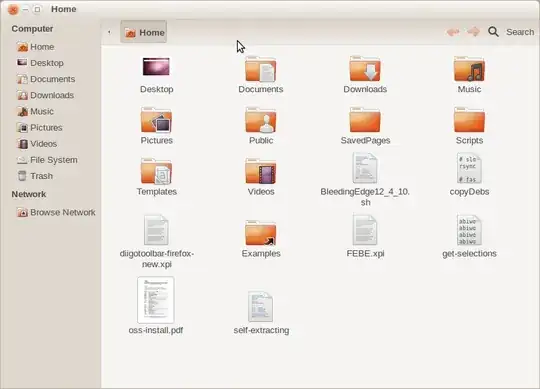Go to Documents in the sidebar
The image size is (540, 389).
(x=46, y=79)
